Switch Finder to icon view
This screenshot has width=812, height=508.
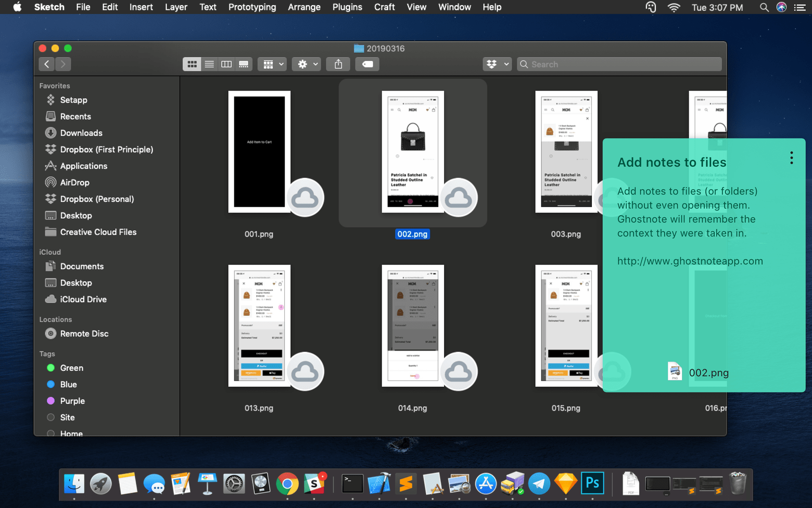(x=192, y=64)
